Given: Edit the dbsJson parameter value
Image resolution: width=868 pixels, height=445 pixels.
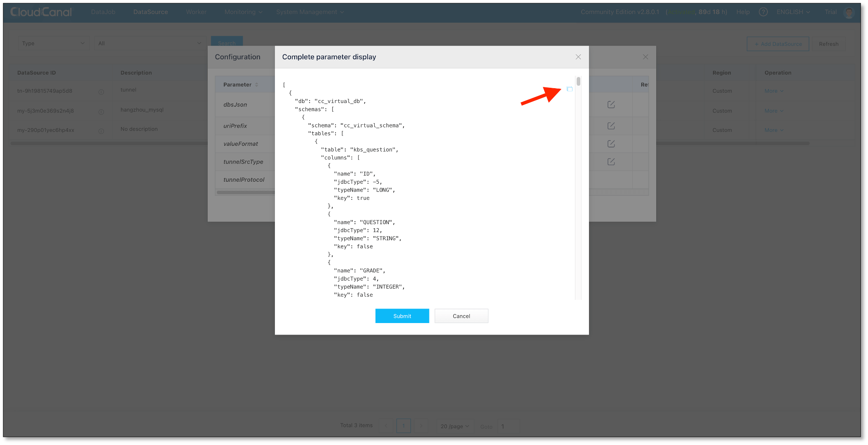Looking at the screenshot, I should (611, 105).
